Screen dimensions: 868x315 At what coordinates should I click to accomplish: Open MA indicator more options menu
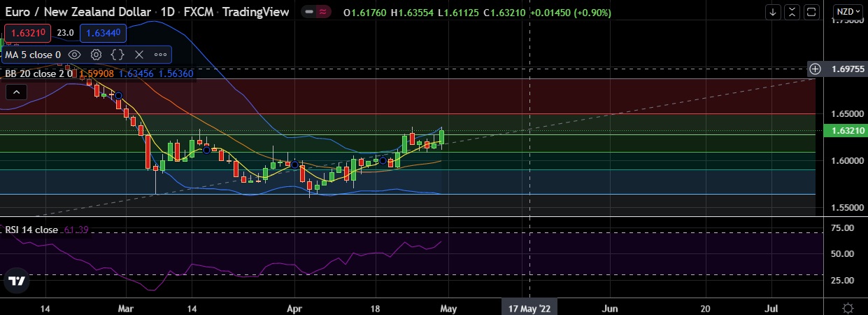160,55
